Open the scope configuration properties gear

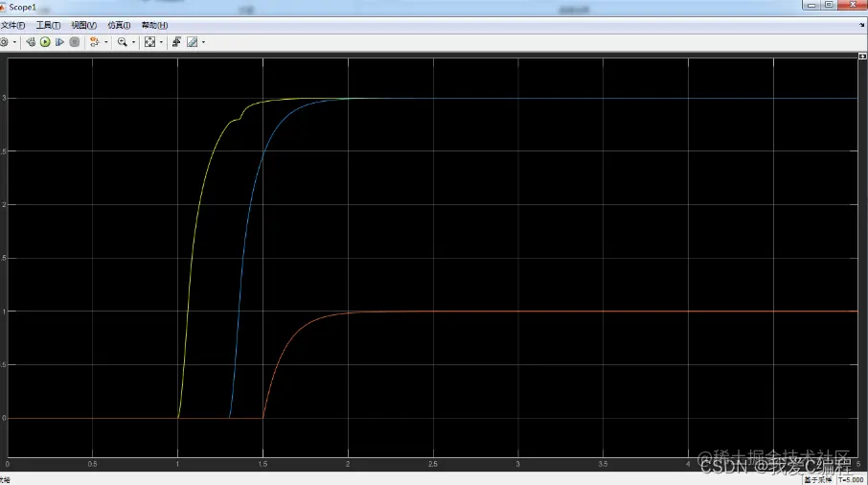click(4, 42)
